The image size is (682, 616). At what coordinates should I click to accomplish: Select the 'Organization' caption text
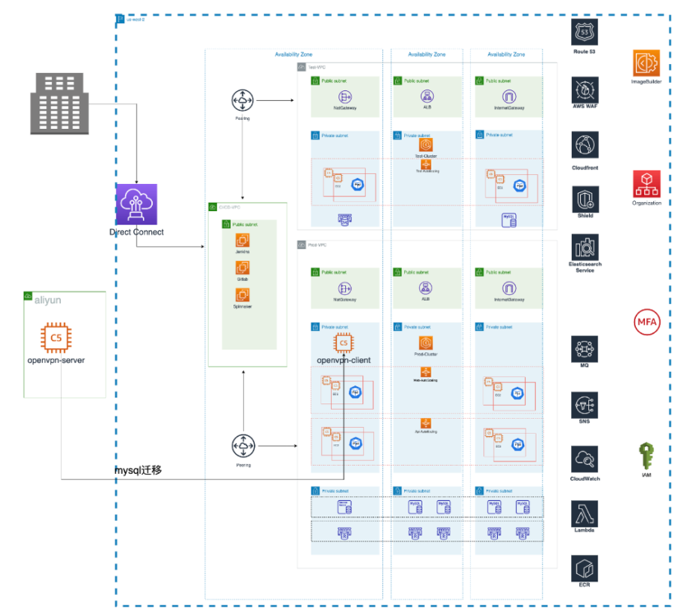point(647,203)
